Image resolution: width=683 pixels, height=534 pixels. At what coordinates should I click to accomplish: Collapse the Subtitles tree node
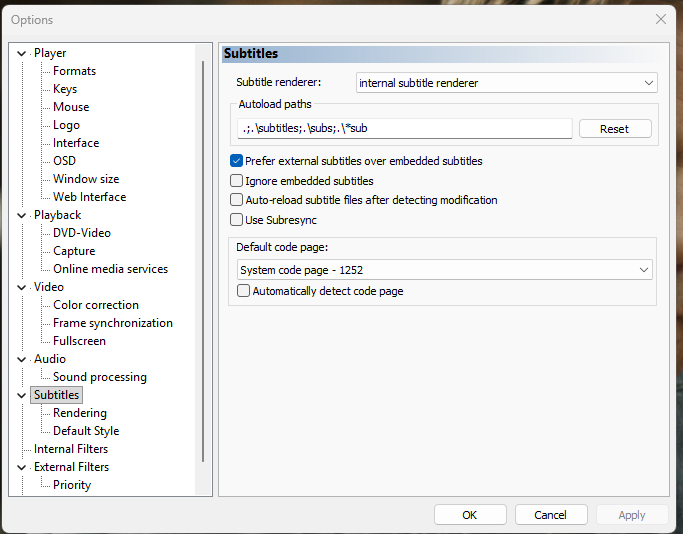point(21,395)
